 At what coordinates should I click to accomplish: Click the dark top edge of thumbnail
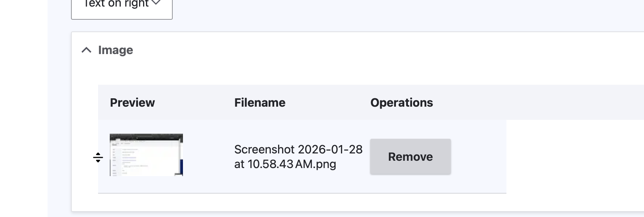[146, 136]
